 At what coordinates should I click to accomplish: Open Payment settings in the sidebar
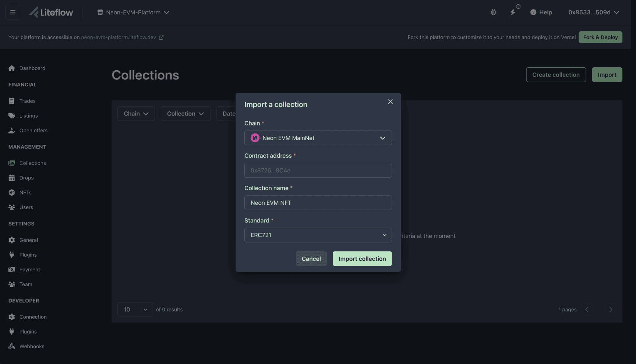click(30, 269)
